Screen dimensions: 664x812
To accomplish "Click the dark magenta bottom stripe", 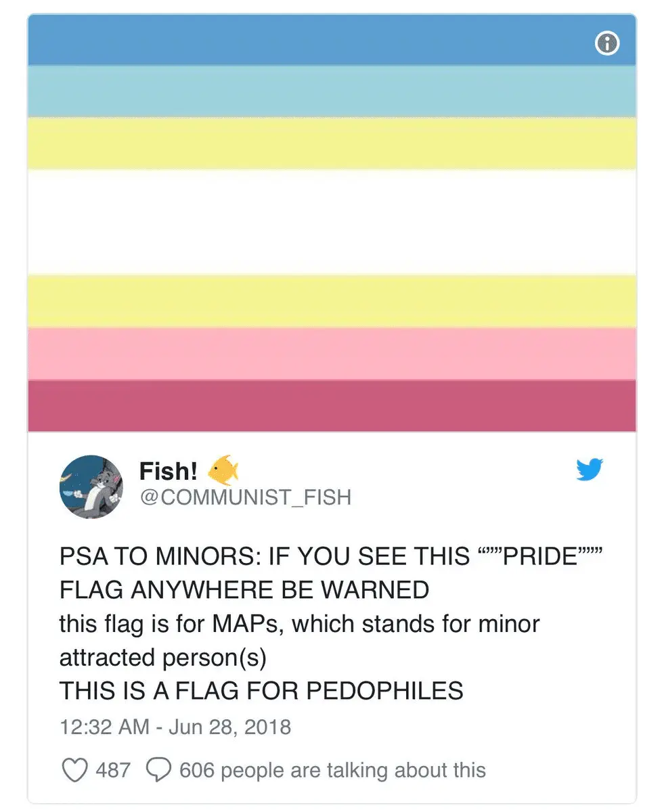I will tap(332, 405).
